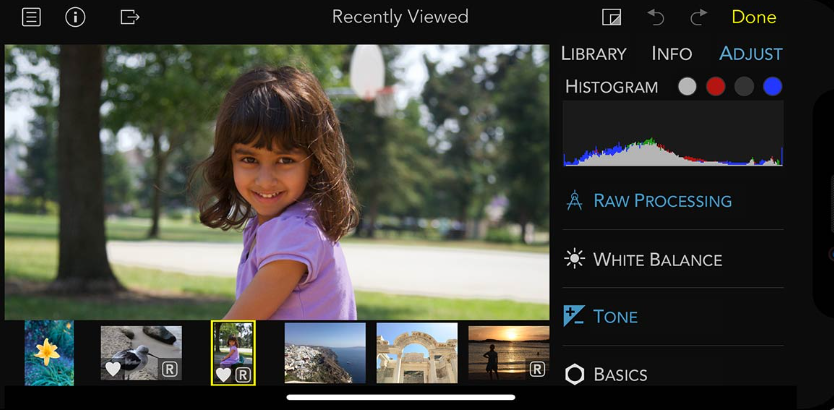Toggle favorite heart on bird thumbnail
The width and height of the screenshot is (834, 410).
[113, 369]
